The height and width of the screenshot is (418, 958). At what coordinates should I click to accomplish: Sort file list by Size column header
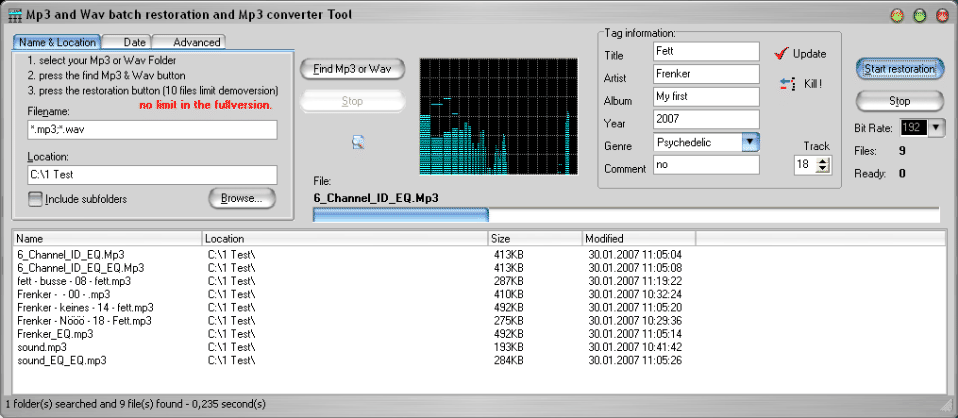(x=534, y=239)
